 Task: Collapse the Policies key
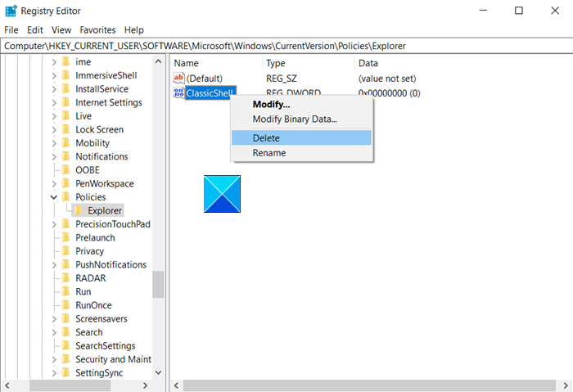click(x=54, y=197)
